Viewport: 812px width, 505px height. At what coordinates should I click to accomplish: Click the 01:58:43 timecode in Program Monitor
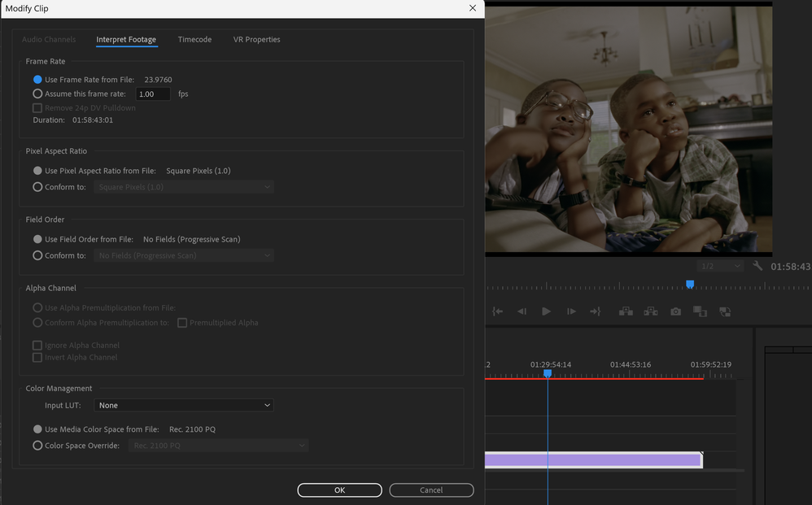(791, 267)
